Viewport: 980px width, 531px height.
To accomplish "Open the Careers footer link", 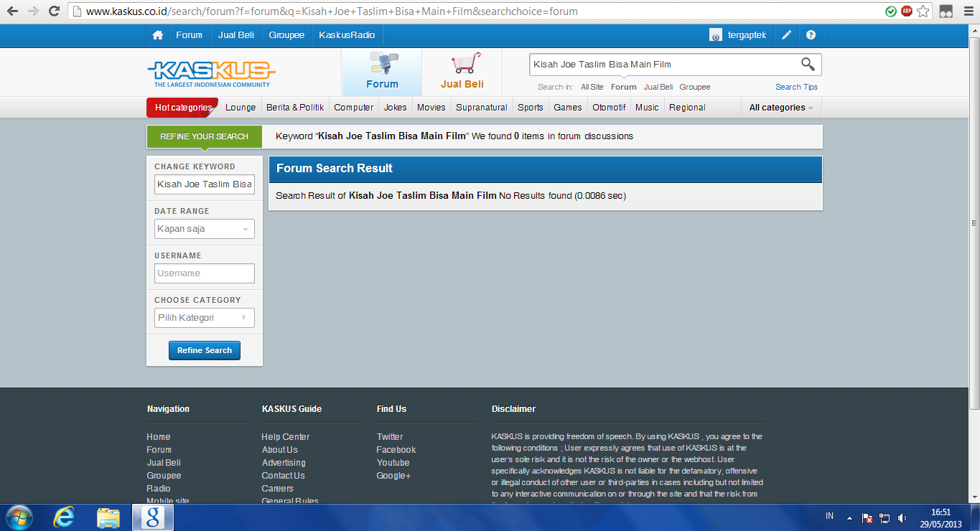I will (x=278, y=489).
